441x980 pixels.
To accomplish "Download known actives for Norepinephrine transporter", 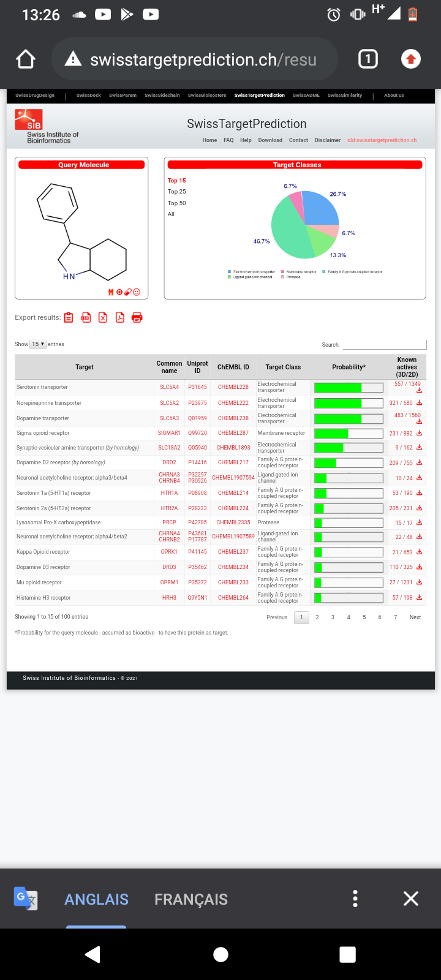I will click(x=420, y=403).
